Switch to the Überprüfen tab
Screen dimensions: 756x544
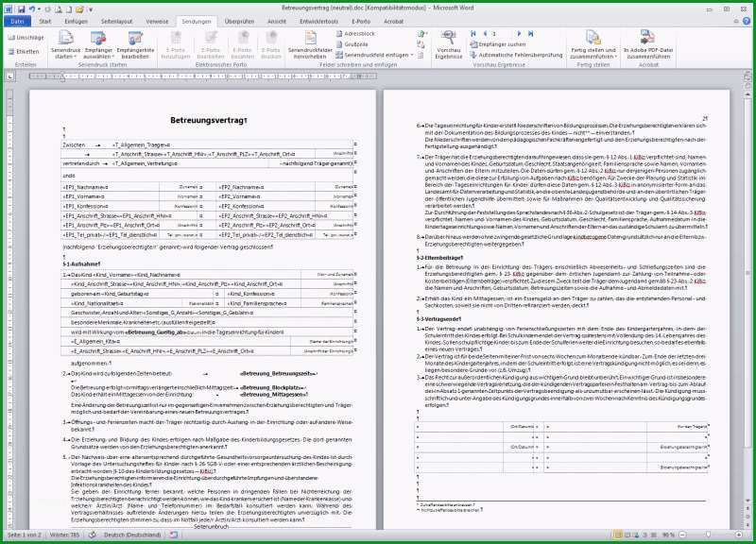click(239, 21)
